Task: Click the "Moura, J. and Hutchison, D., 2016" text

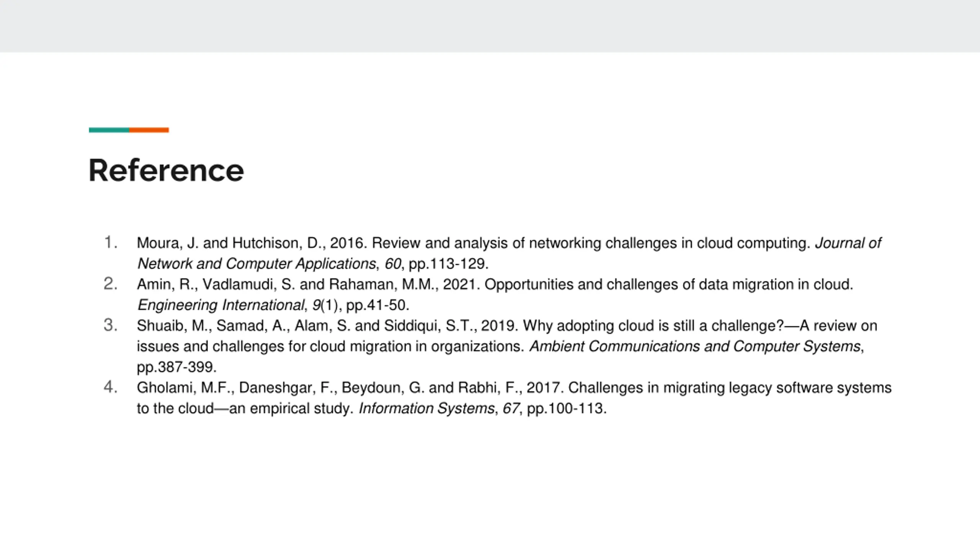Action: (x=252, y=243)
